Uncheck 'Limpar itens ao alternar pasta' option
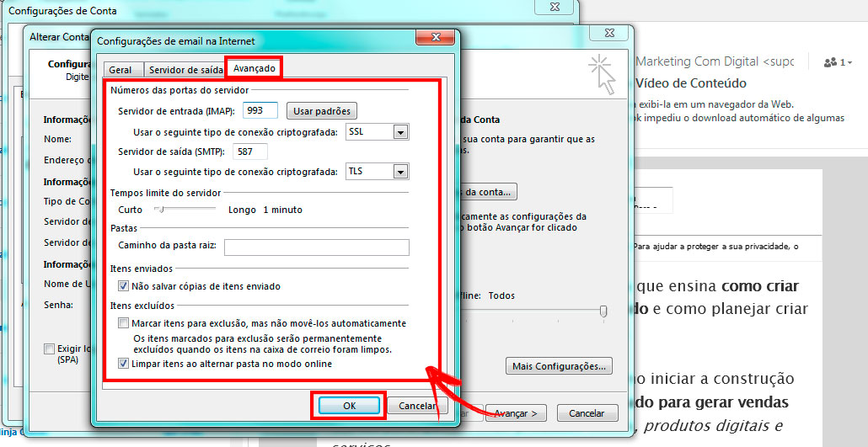This screenshot has height=447, width=868. coord(124,364)
